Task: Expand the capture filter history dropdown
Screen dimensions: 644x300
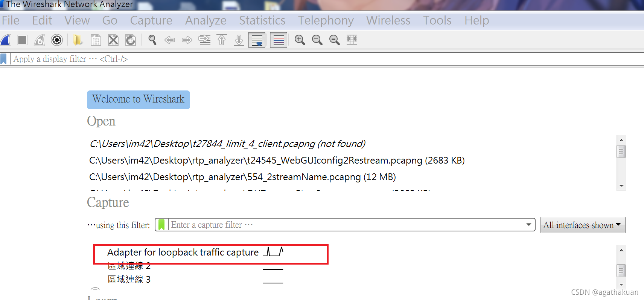Action: pyautogui.click(x=529, y=225)
